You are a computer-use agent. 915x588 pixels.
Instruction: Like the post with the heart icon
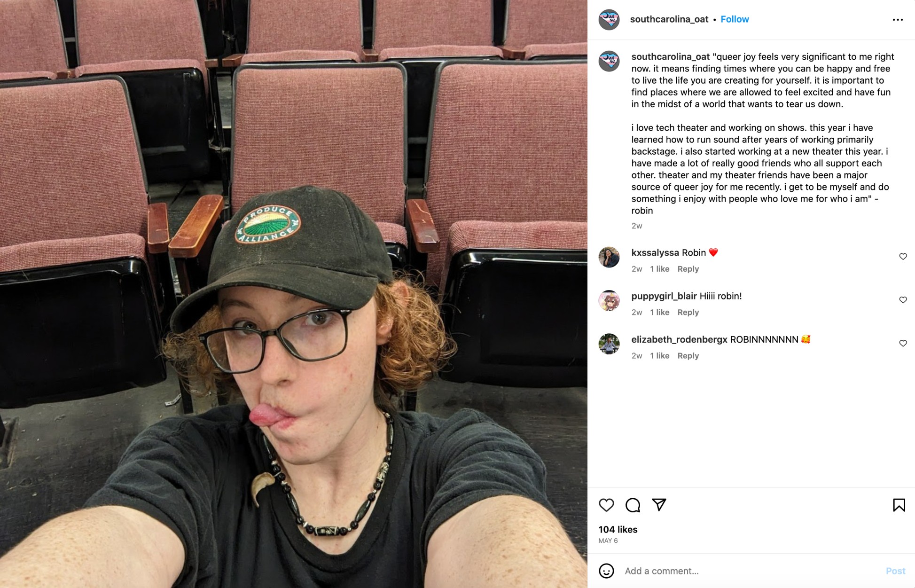[x=606, y=505]
